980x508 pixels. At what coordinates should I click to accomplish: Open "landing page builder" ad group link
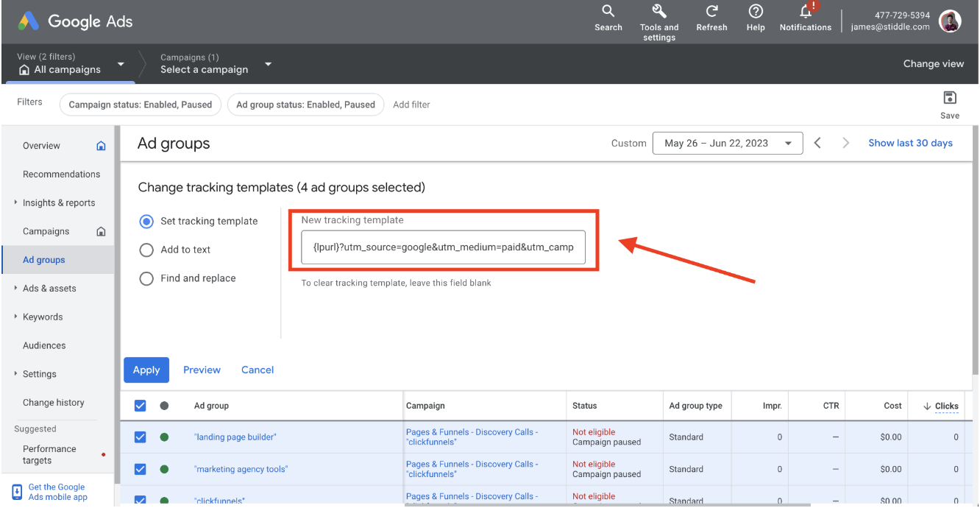pos(235,437)
